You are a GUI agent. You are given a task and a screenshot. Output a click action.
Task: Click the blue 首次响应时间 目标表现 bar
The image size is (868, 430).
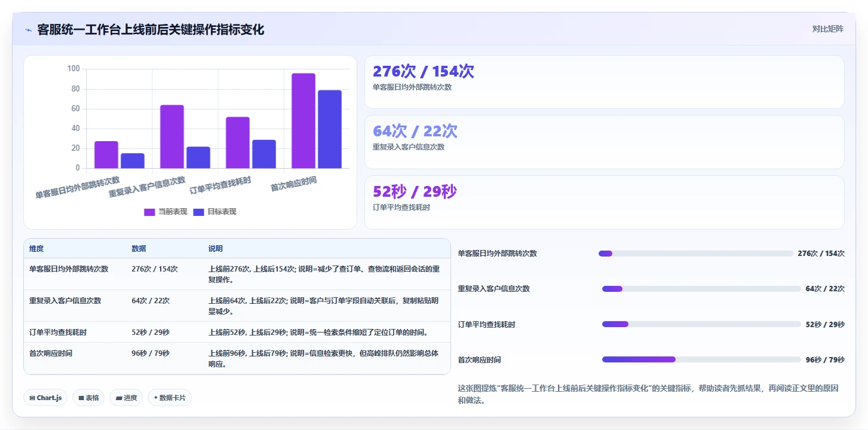(330, 129)
